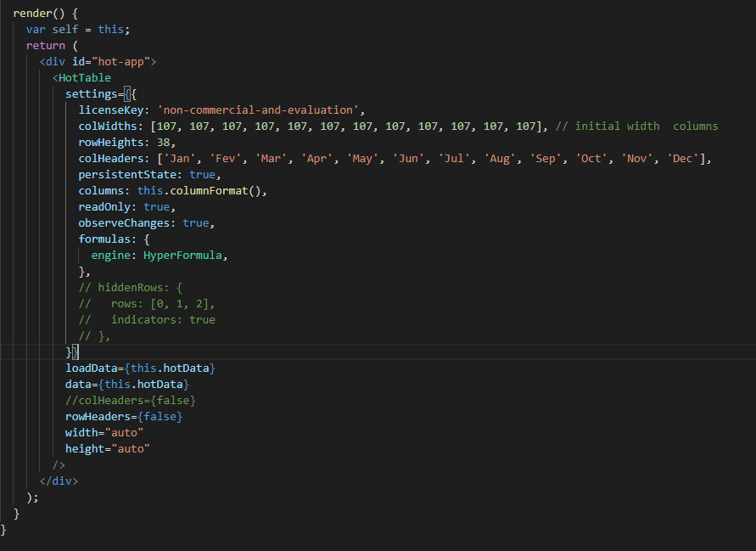
Task: Click the 'columnFormat()' method call
Action: (x=215, y=191)
